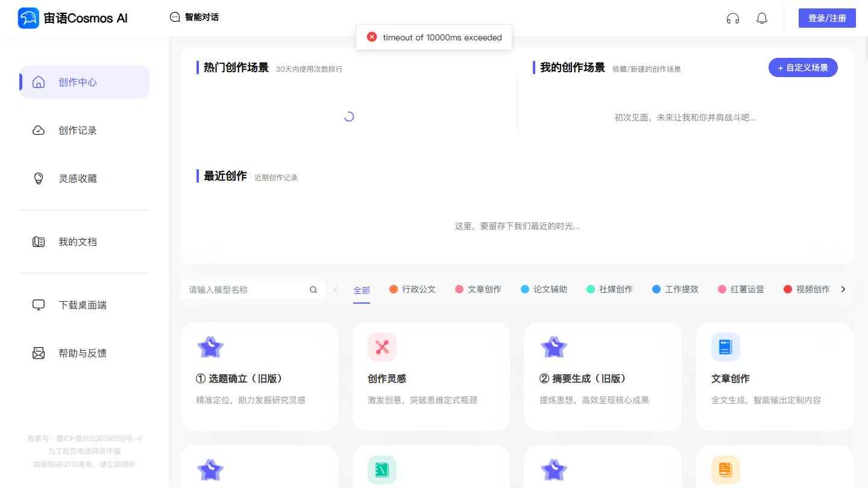The width and height of the screenshot is (868, 488).
Task: Select the 视频创作 category tab
Action: coord(807,289)
